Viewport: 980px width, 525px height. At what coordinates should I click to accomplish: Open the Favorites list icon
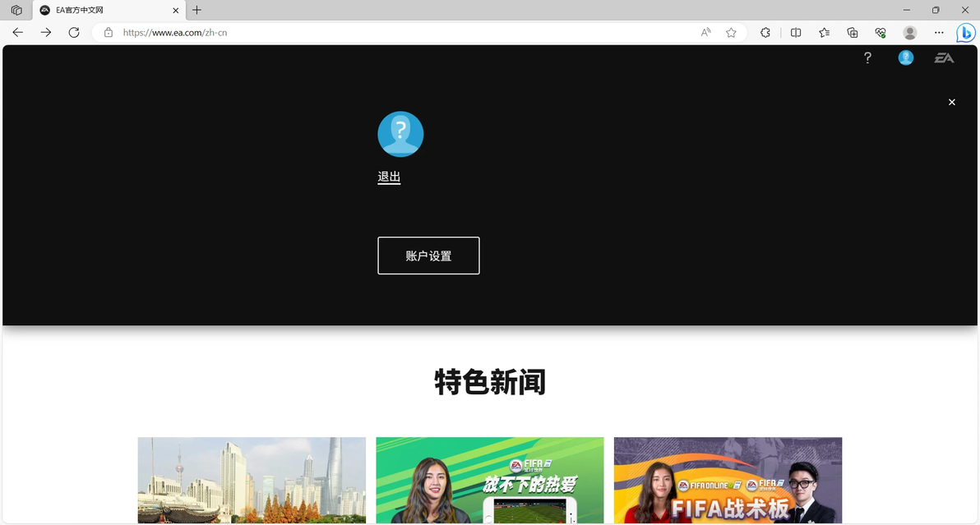pyautogui.click(x=825, y=33)
